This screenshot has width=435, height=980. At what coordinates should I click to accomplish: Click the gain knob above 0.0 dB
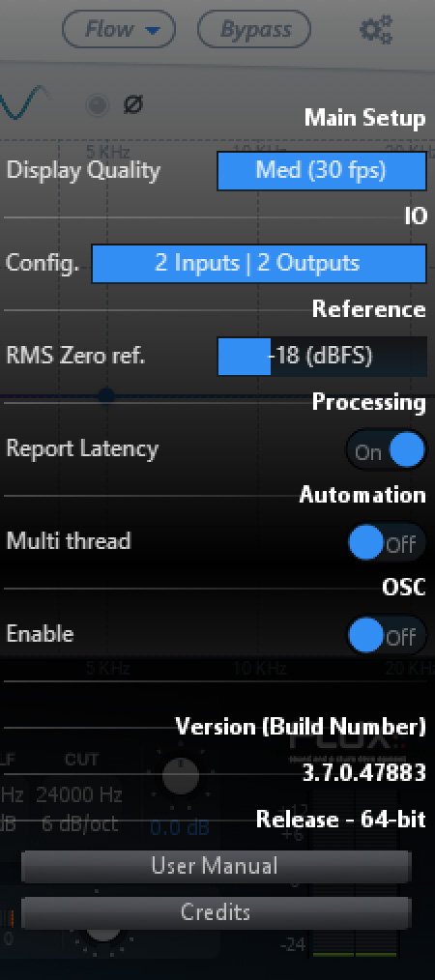pyautogui.click(x=181, y=776)
